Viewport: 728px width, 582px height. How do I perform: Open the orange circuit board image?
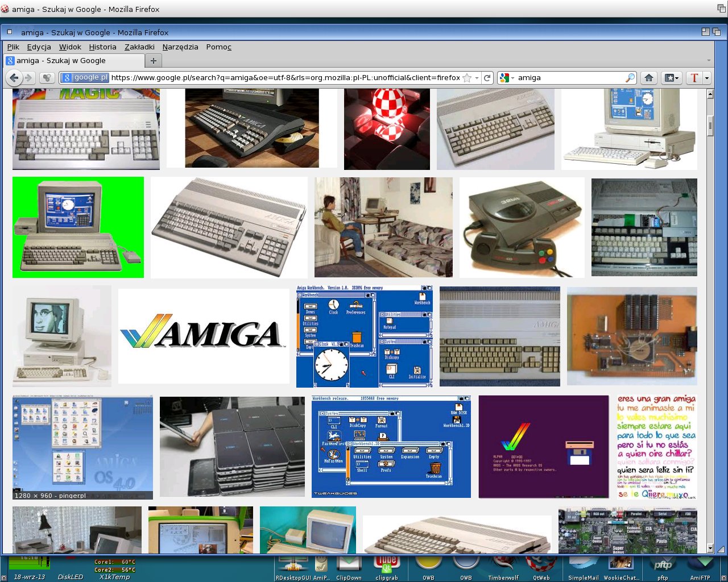632,336
